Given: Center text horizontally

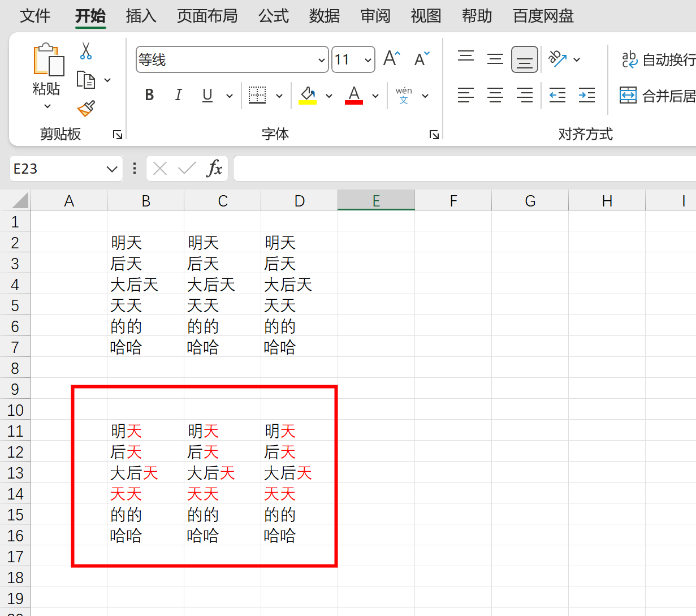Looking at the screenshot, I should (495, 95).
